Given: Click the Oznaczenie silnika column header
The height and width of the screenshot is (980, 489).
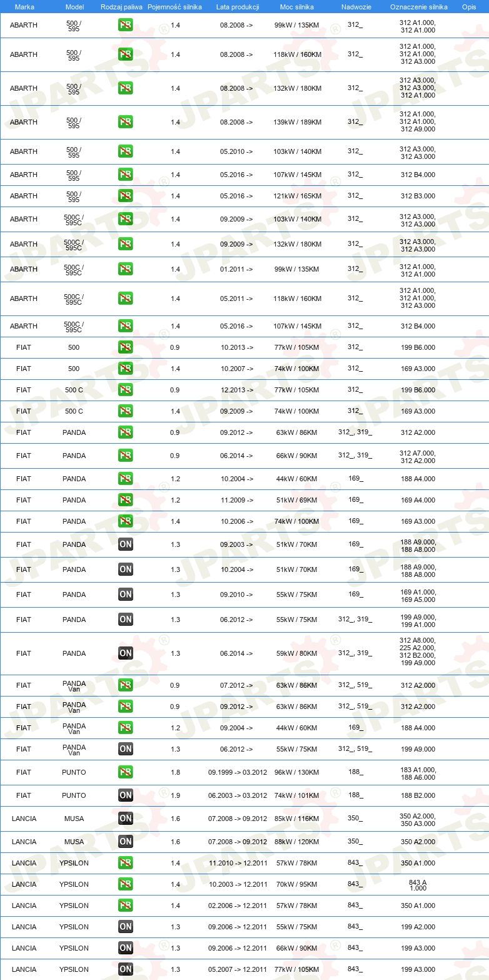Looking at the screenshot, I should point(418,7).
